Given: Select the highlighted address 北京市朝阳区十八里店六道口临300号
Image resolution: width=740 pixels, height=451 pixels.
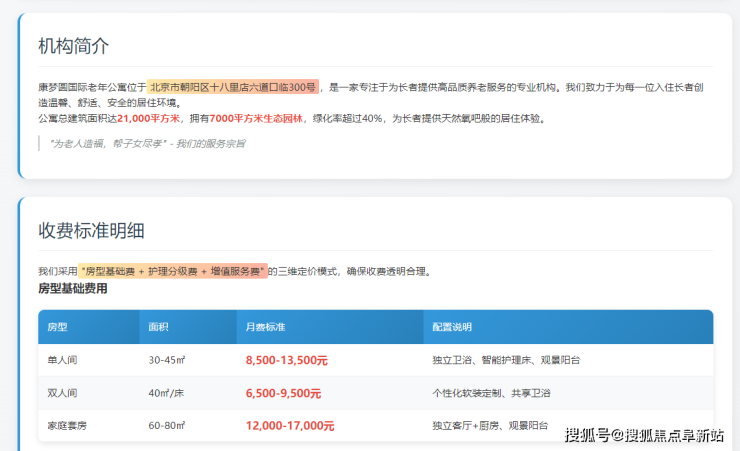Looking at the screenshot, I should click(233, 87).
